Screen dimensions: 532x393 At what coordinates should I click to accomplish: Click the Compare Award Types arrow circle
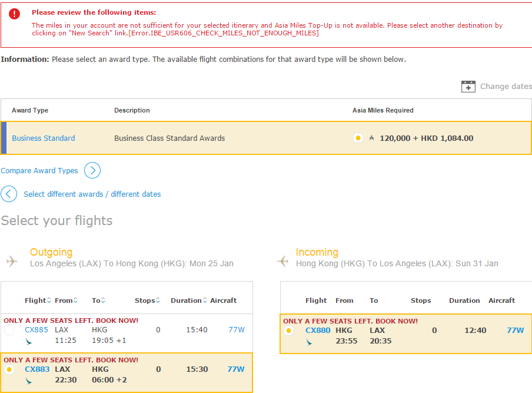coord(92,170)
